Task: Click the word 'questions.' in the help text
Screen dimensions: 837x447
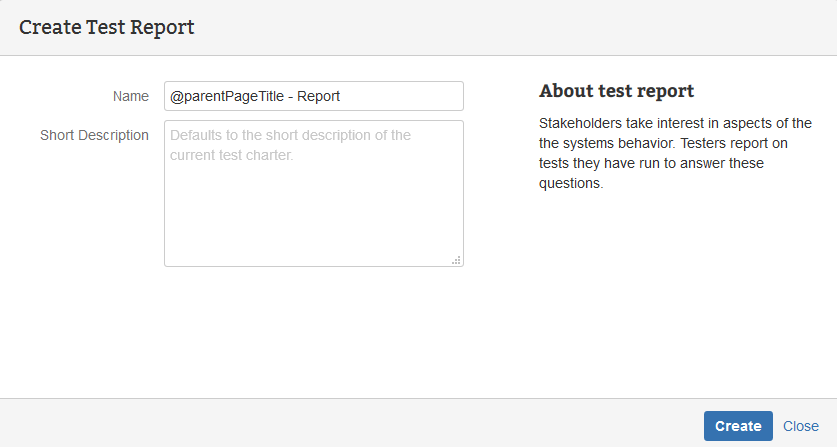Action: point(572,183)
